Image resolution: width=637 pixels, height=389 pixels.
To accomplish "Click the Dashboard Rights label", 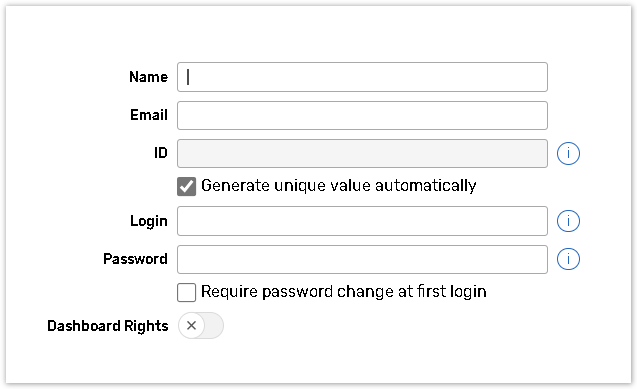I will [x=108, y=326].
